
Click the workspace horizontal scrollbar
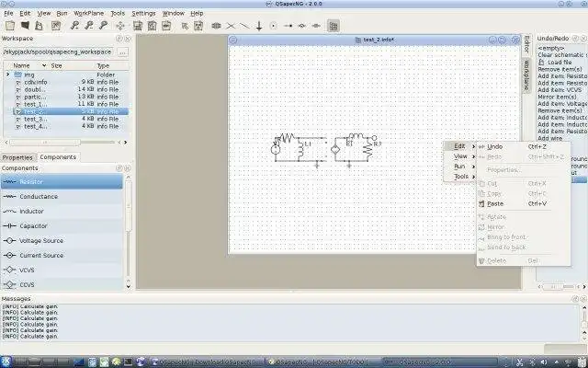tap(63, 143)
